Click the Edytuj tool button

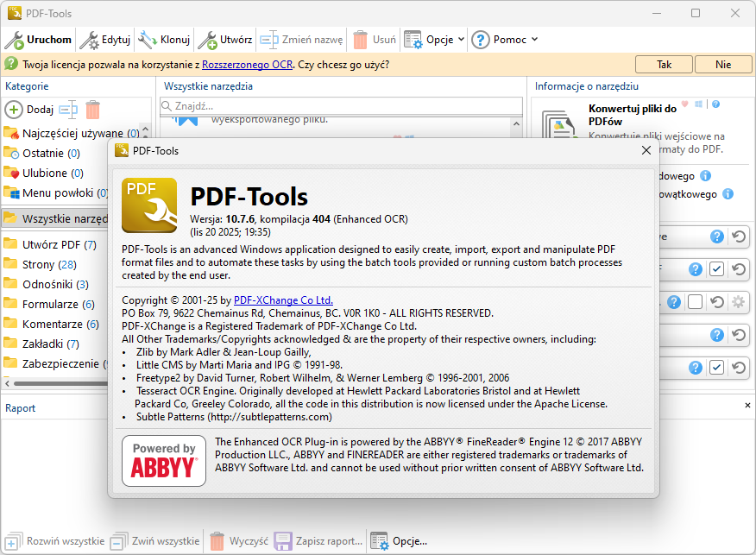coord(104,40)
